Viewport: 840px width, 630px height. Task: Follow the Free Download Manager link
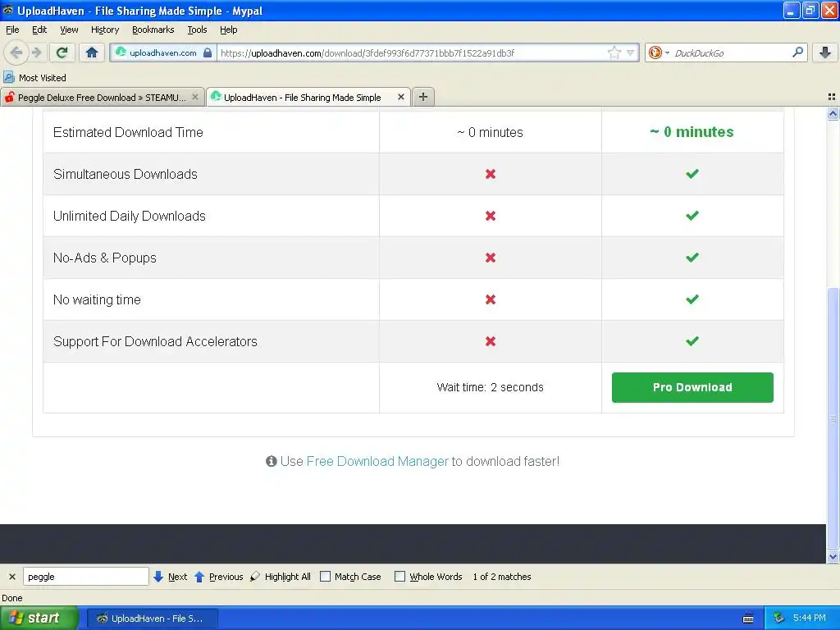377,461
